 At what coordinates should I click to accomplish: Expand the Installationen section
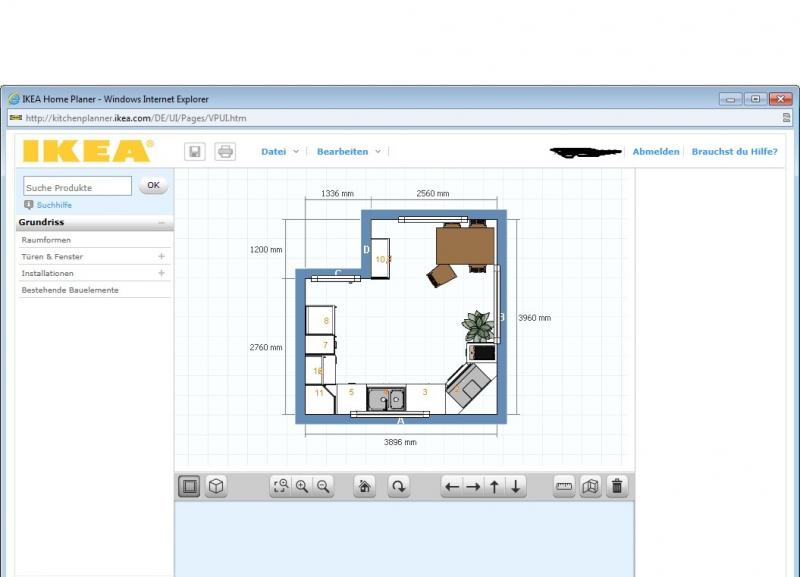coord(161,273)
